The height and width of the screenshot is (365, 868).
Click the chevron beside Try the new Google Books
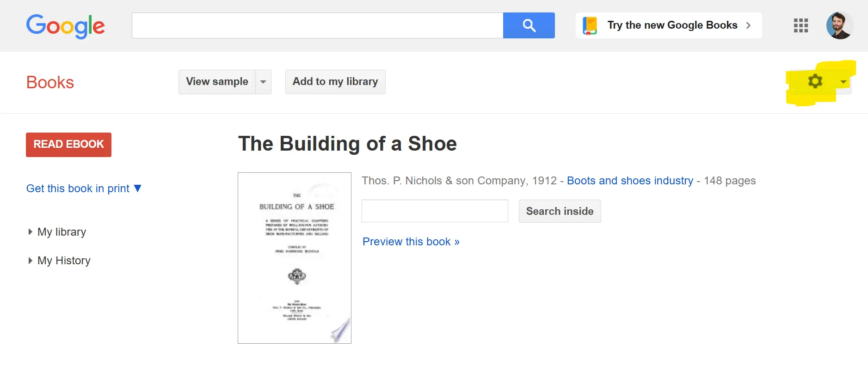[748, 25]
